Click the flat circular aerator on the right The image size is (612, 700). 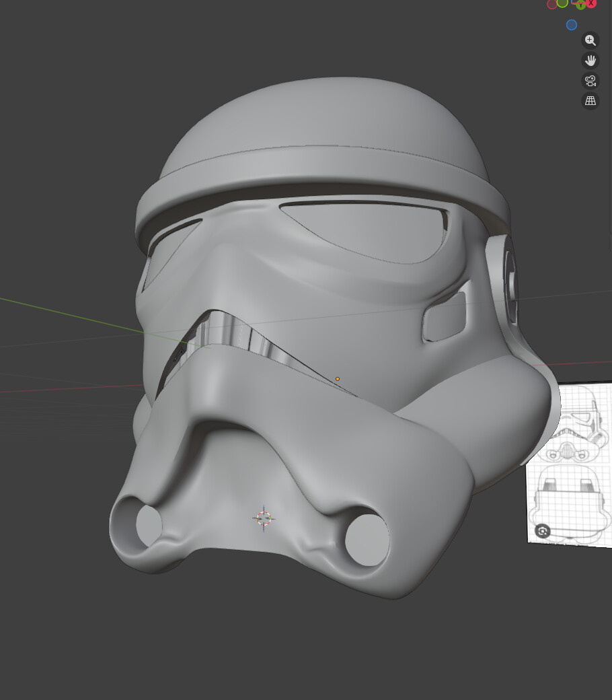click(x=367, y=540)
